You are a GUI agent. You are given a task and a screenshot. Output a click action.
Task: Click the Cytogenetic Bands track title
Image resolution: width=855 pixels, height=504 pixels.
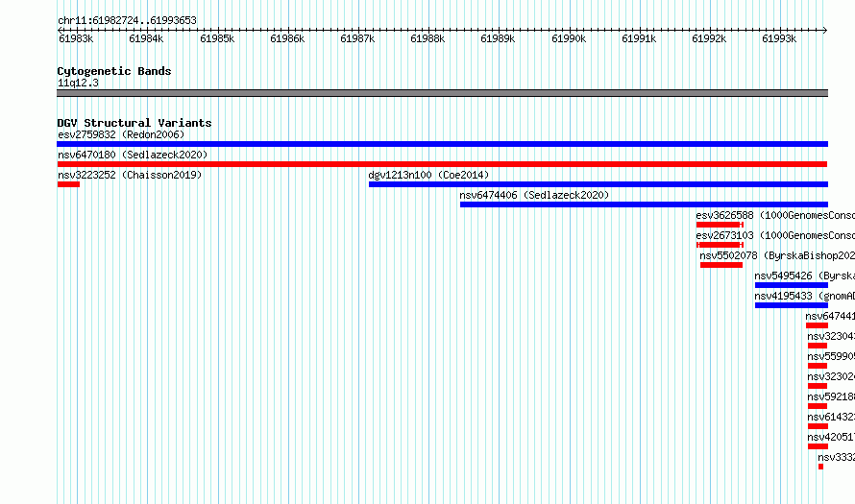click(114, 71)
